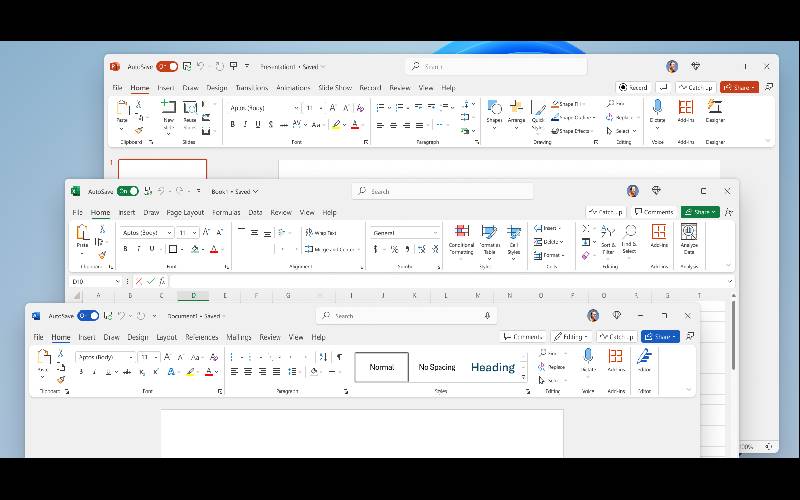
Task: Toggle AutoSave switch in Excel
Action: (127, 191)
